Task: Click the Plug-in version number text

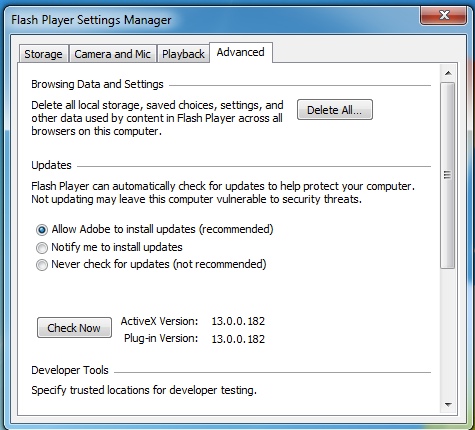Action: click(238, 339)
